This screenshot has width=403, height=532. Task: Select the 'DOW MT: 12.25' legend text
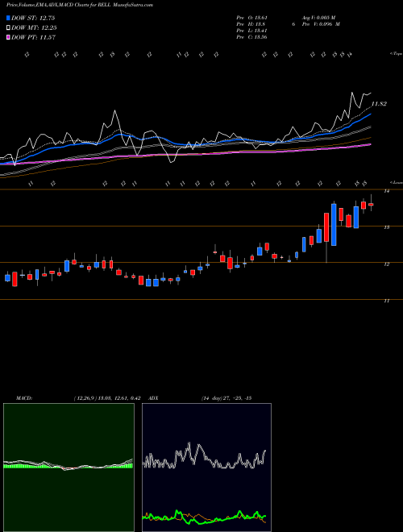[x=34, y=28]
